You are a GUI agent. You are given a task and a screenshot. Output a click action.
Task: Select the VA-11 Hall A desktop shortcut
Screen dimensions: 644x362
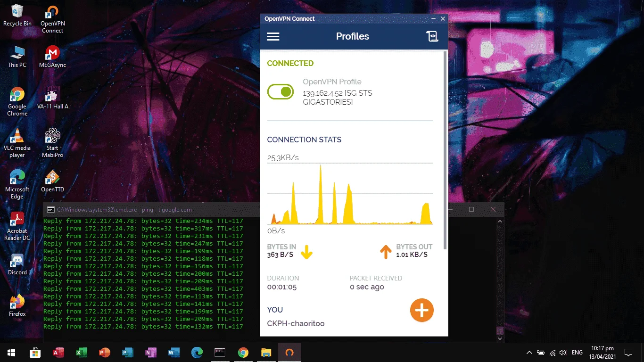52,99
